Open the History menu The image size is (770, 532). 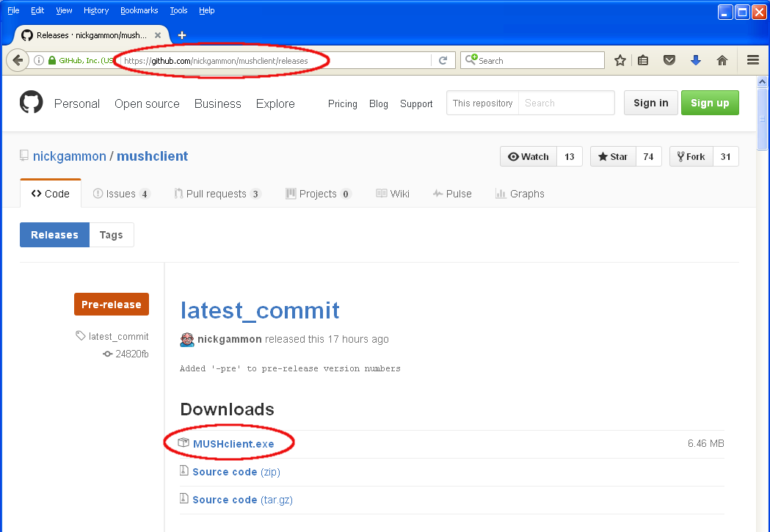coord(96,10)
